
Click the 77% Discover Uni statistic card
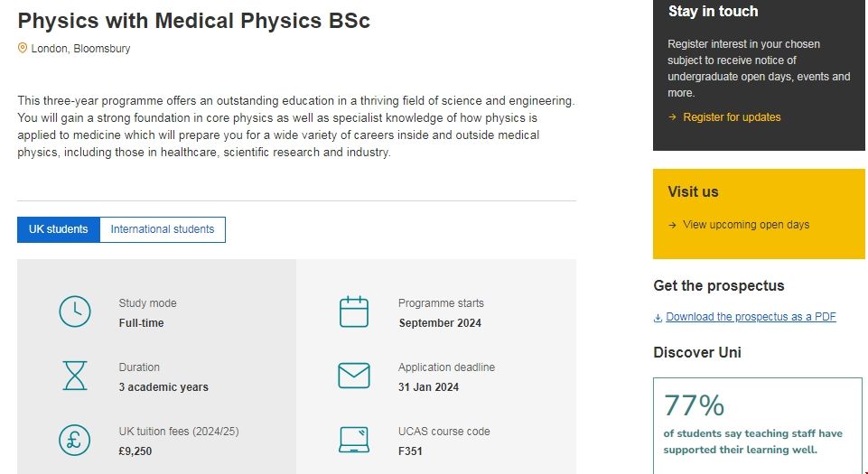(x=757, y=424)
